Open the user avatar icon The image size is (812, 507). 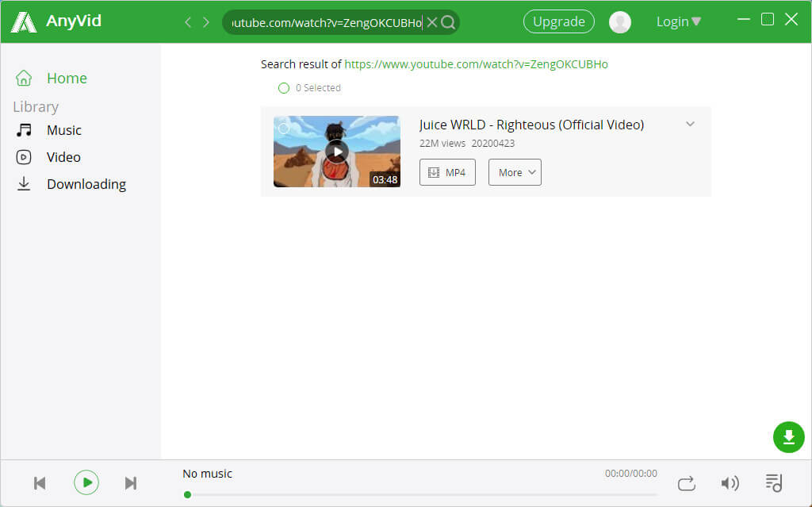(x=620, y=22)
